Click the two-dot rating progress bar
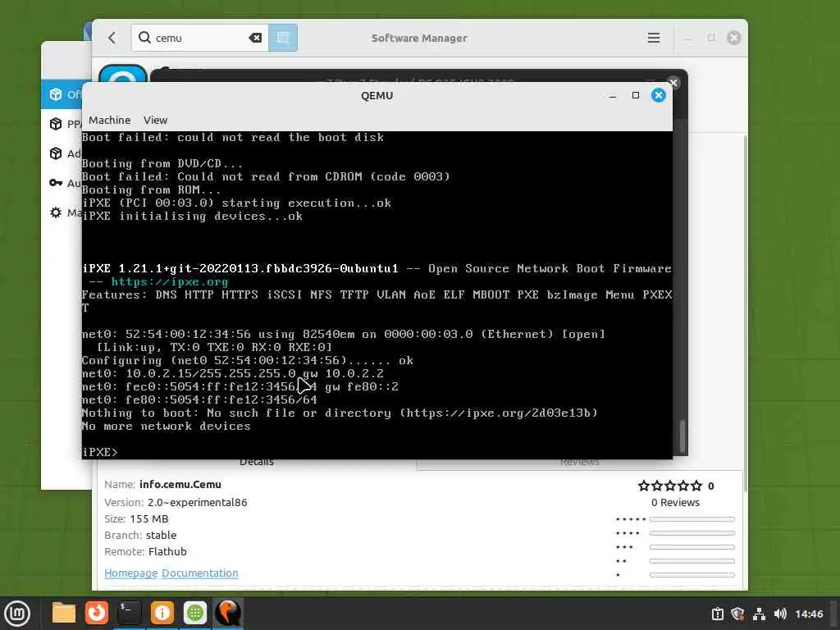 [x=692, y=561]
